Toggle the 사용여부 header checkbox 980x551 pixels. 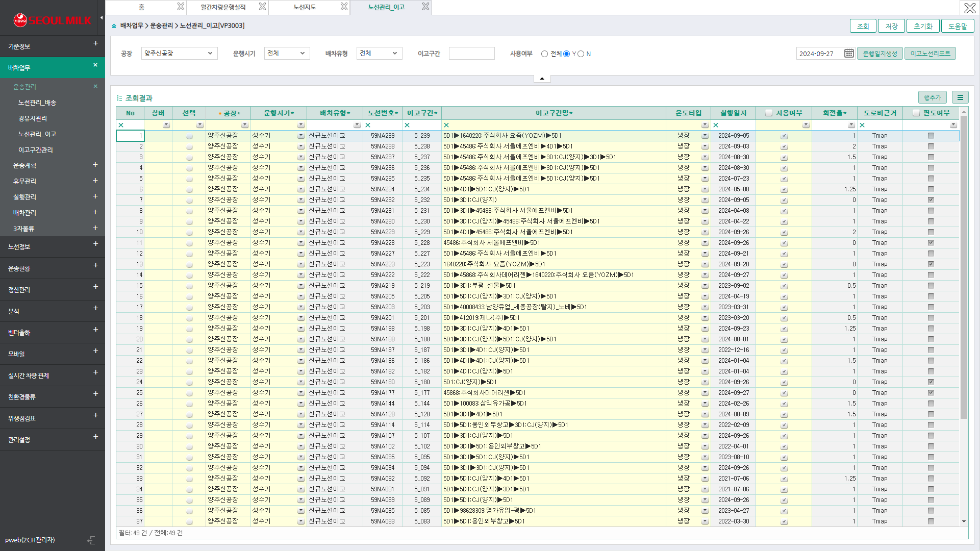[x=769, y=113]
